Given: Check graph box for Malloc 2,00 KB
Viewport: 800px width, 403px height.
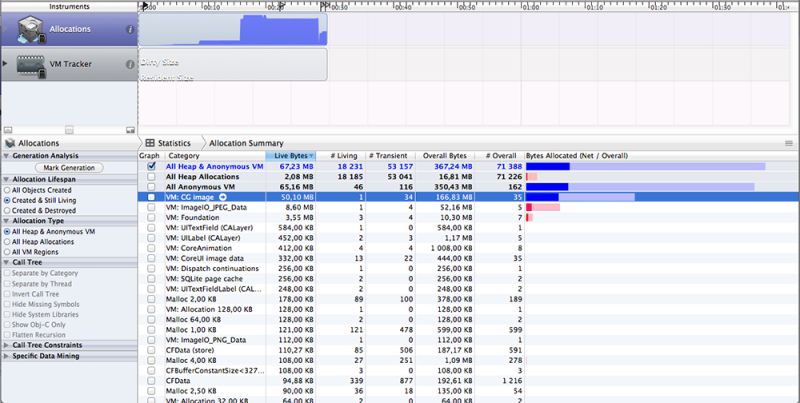Looking at the screenshot, I should click(x=151, y=299).
